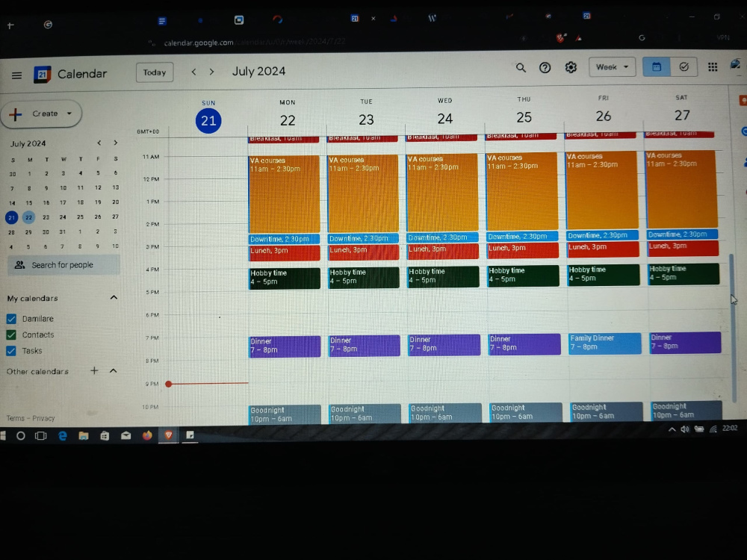The height and width of the screenshot is (560, 747).
Task: Open the Terms link
Action: [x=15, y=418]
